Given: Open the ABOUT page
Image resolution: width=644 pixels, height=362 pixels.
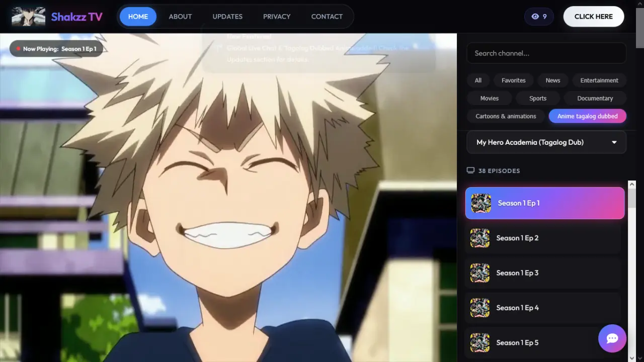Looking at the screenshot, I should pos(180,17).
